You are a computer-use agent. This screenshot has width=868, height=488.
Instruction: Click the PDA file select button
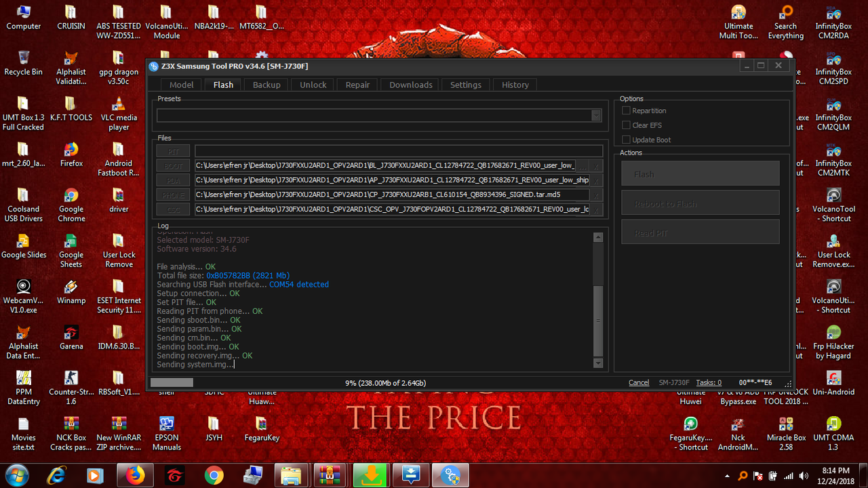point(174,180)
